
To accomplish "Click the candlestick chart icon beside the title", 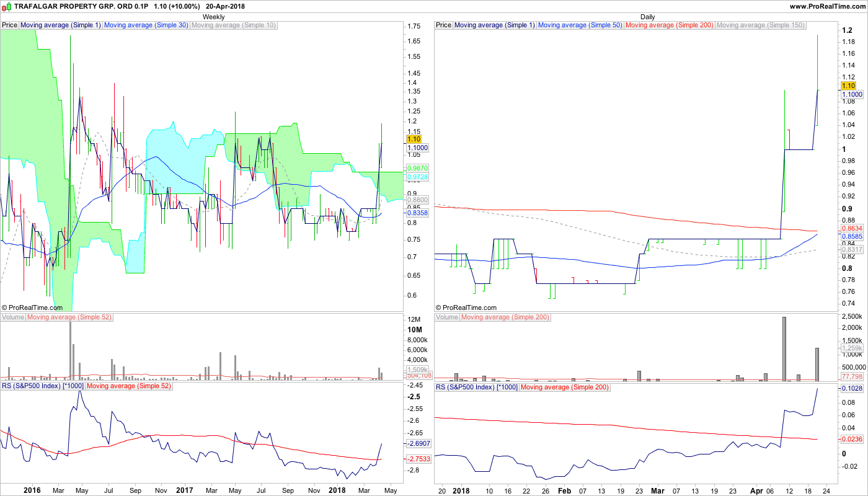I will click(6, 6).
